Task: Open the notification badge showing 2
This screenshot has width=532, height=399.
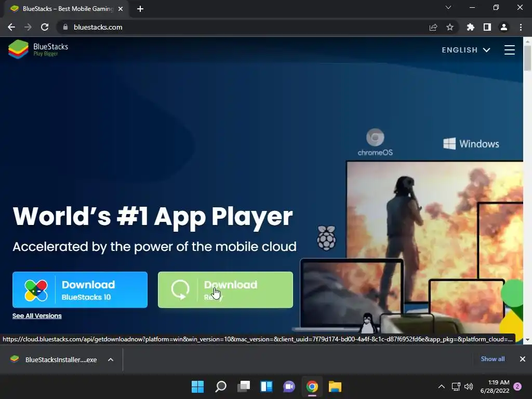Action: (517, 387)
